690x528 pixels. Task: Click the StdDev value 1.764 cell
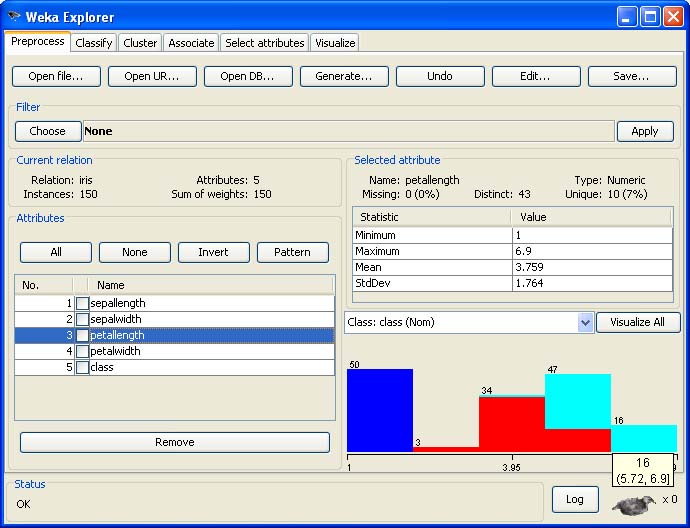click(592, 283)
